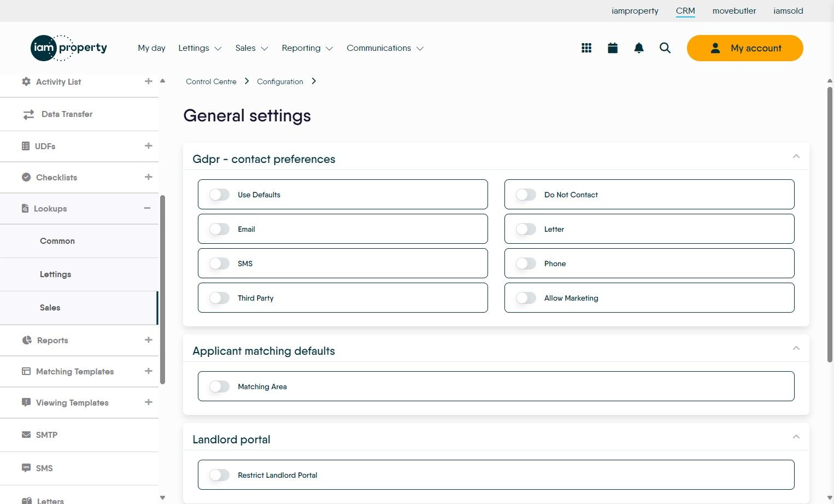Switch to the movebutler tab
Screen dimensions: 834x504
(x=734, y=11)
